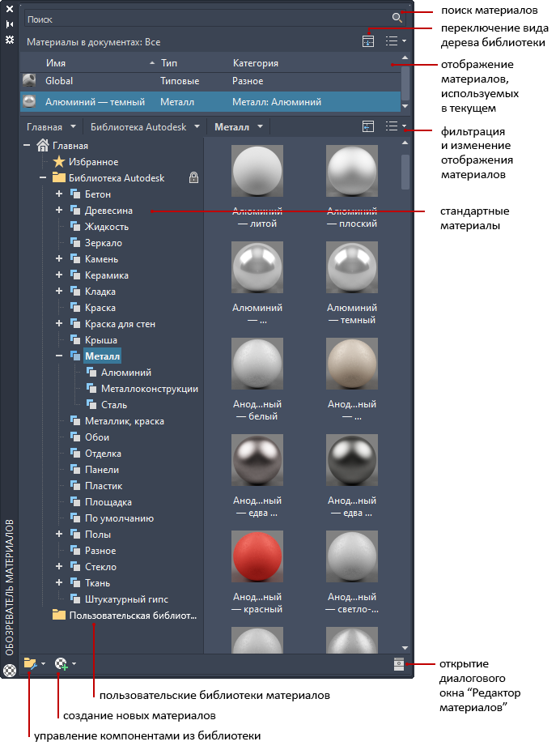Image resolution: width=560 pixels, height=750 pixels.
Task: Expand the Полы category
Action: point(59,534)
